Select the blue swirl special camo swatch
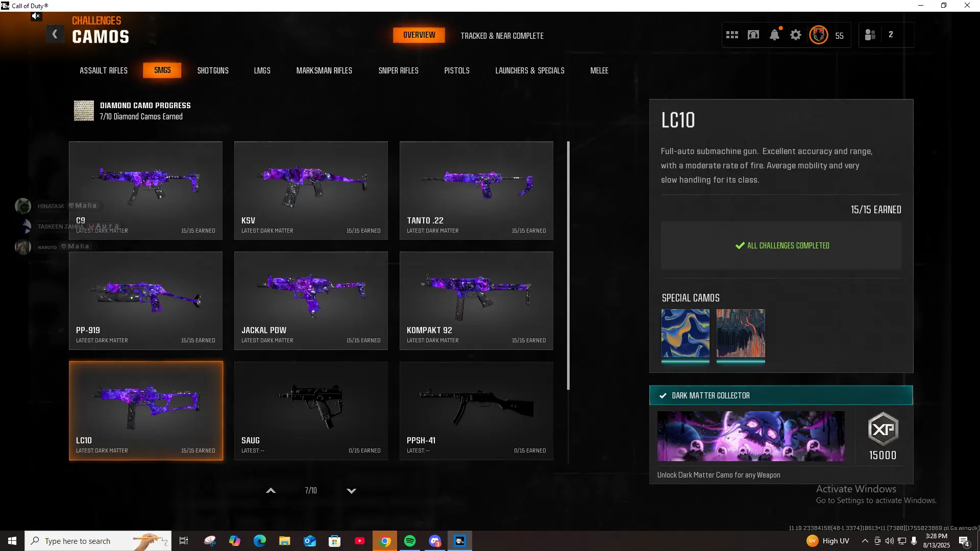 pyautogui.click(x=685, y=333)
